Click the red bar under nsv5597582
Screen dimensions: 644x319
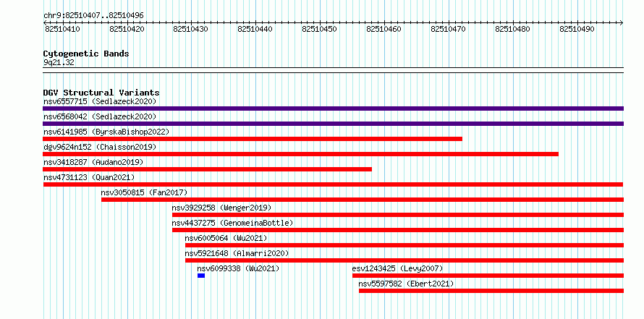(491, 291)
